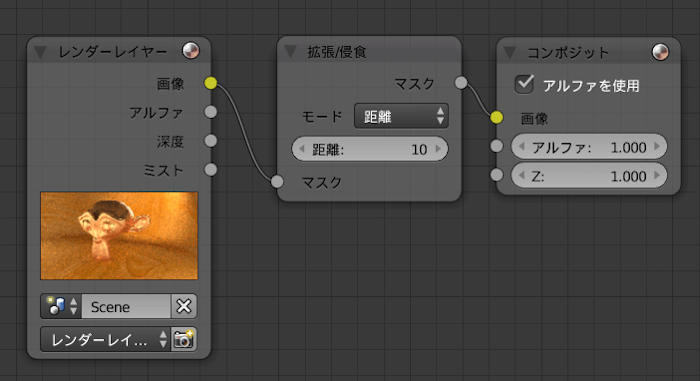Image resolution: width=700 pixels, height=381 pixels.
Task: Select the レンダーレイヤー node title
Action: tap(112, 52)
